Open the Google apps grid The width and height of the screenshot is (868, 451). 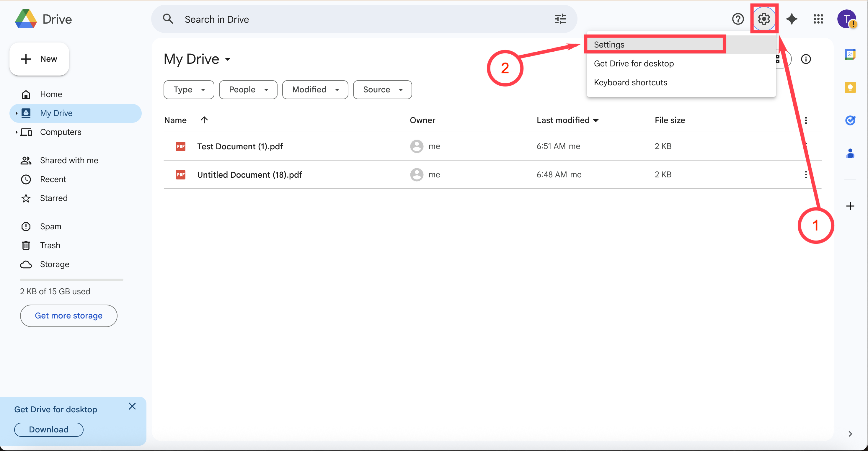click(818, 19)
